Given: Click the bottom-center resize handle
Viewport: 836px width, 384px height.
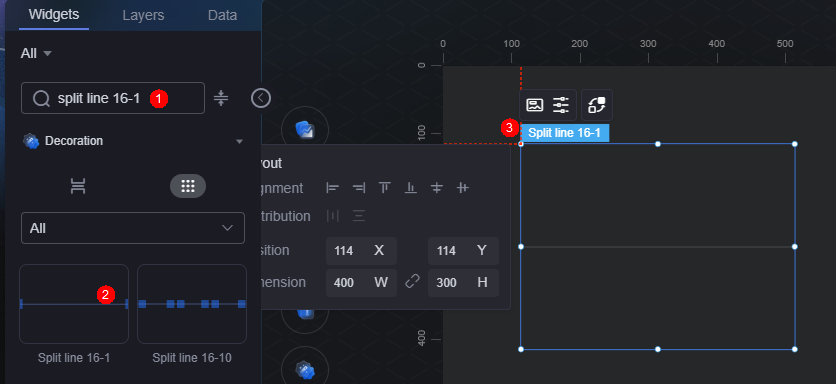Looking at the screenshot, I should [x=657, y=349].
